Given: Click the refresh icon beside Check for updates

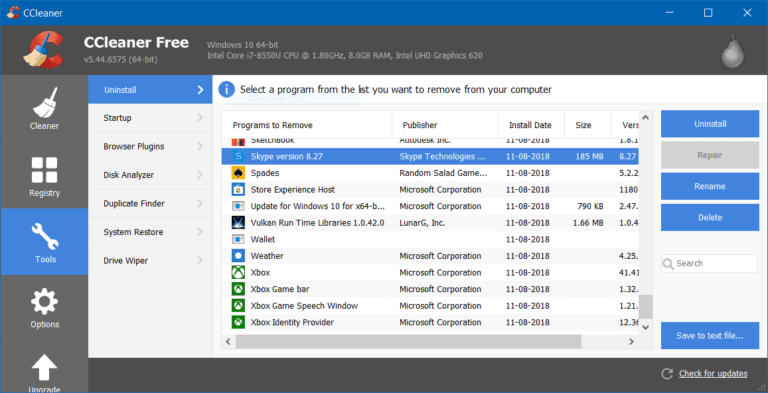Looking at the screenshot, I should 667,374.
